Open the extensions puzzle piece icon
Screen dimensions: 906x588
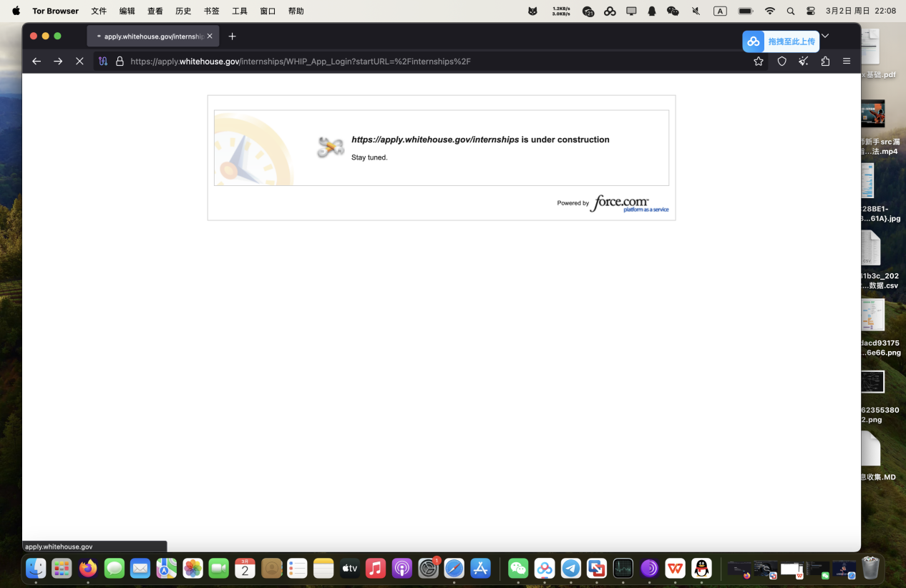tap(825, 62)
